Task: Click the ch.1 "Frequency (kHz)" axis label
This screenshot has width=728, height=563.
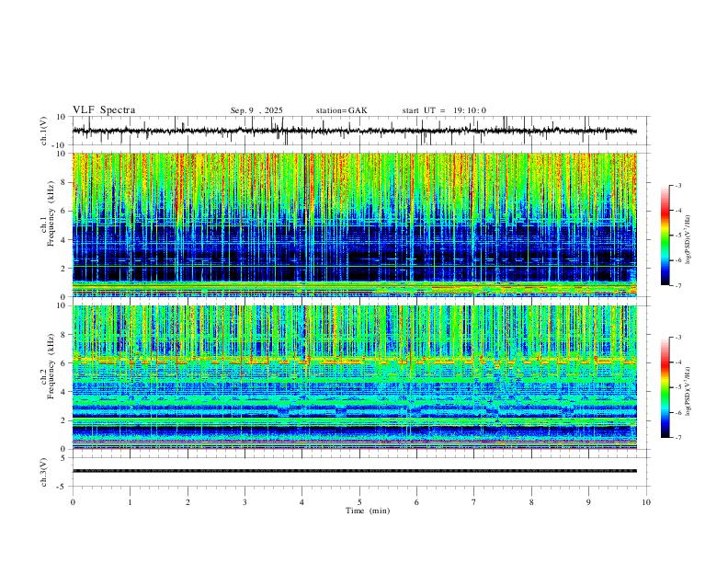Action: click(51, 213)
